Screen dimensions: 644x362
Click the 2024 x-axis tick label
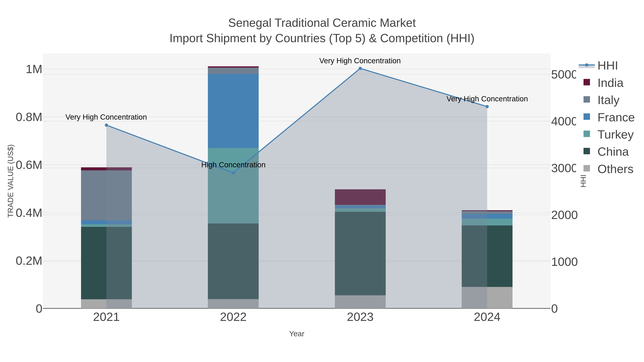(487, 317)
